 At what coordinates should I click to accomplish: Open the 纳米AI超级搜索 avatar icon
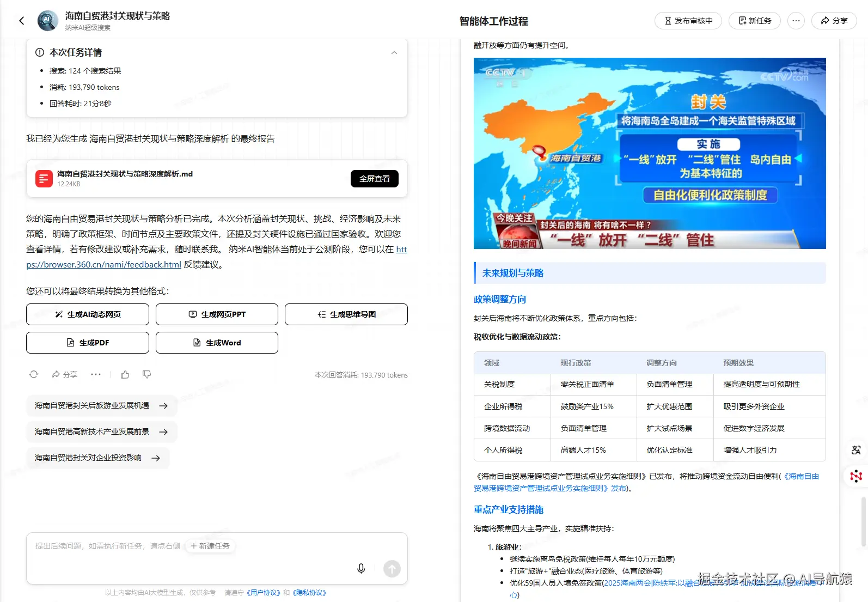47,21
